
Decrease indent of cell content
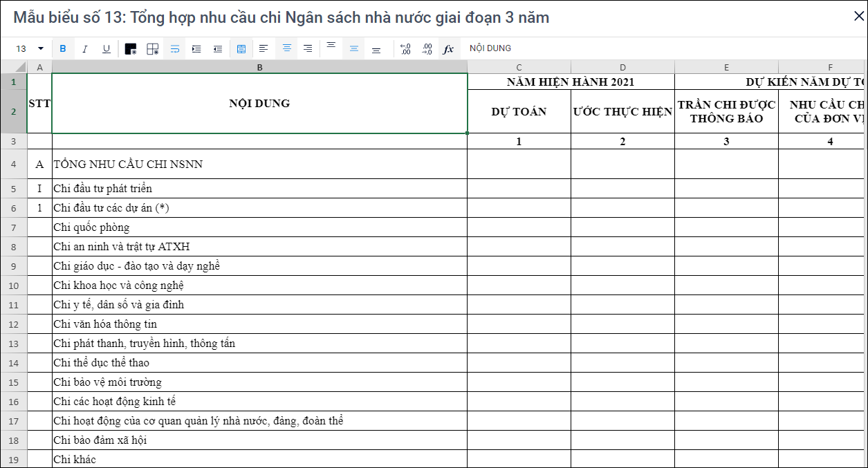tap(218, 48)
